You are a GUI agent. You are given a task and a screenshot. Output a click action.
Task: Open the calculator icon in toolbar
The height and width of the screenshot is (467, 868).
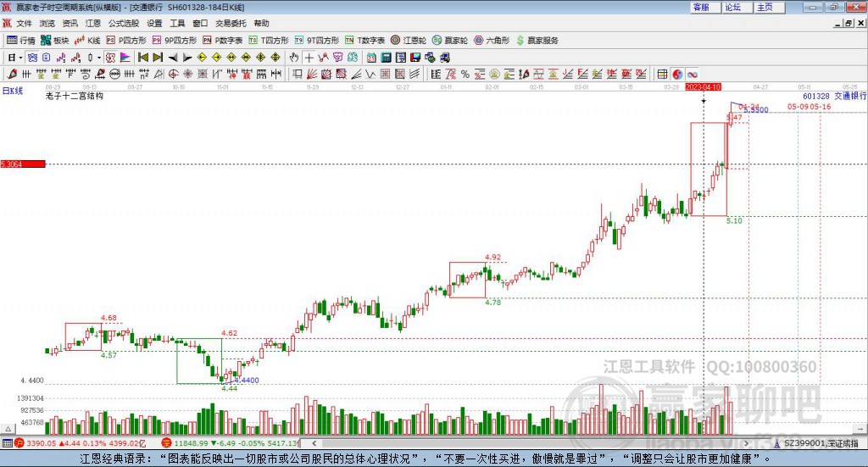[387, 58]
